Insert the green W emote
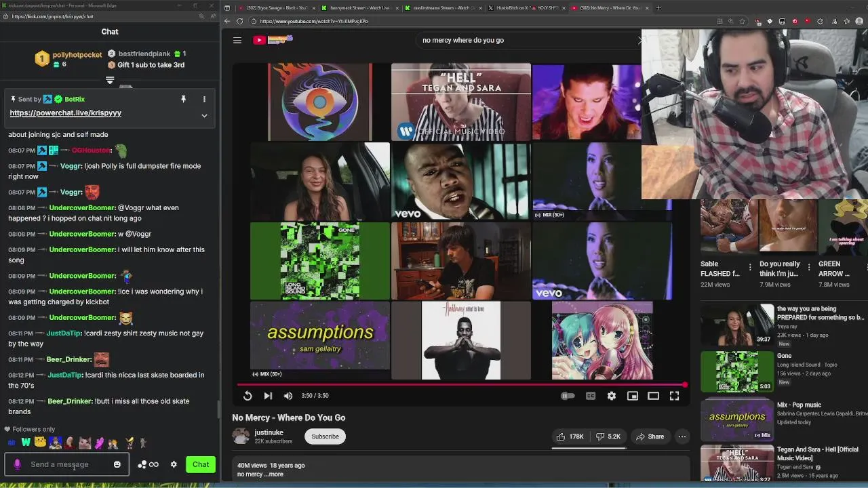 26,443
